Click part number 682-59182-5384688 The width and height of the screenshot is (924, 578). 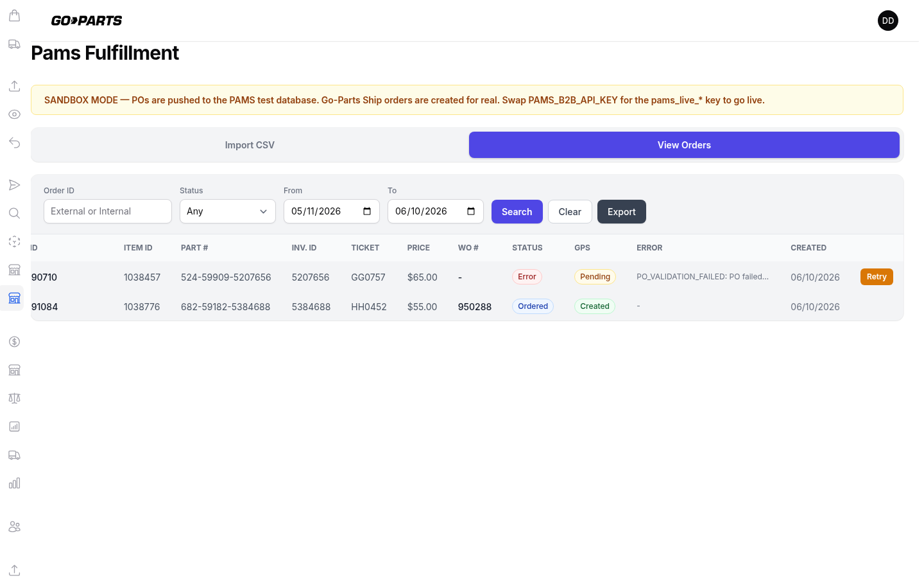point(226,307)
